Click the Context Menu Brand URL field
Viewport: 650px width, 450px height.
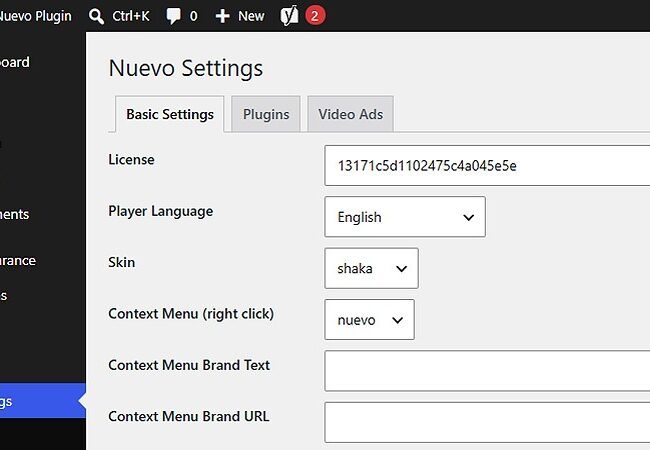(x=487, y=422)
